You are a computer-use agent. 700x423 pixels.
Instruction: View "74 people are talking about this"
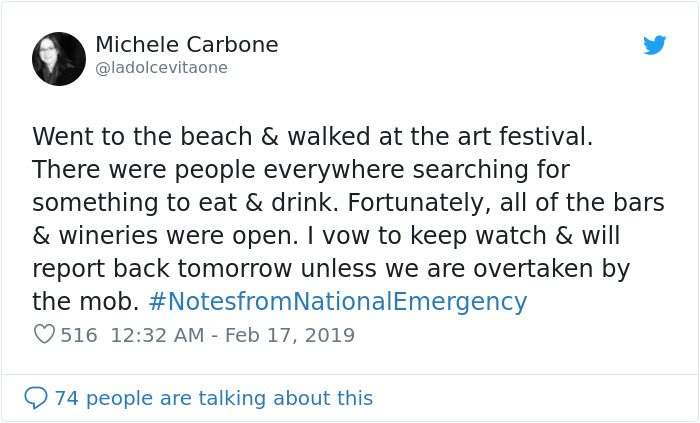click(x=213, y=398)
